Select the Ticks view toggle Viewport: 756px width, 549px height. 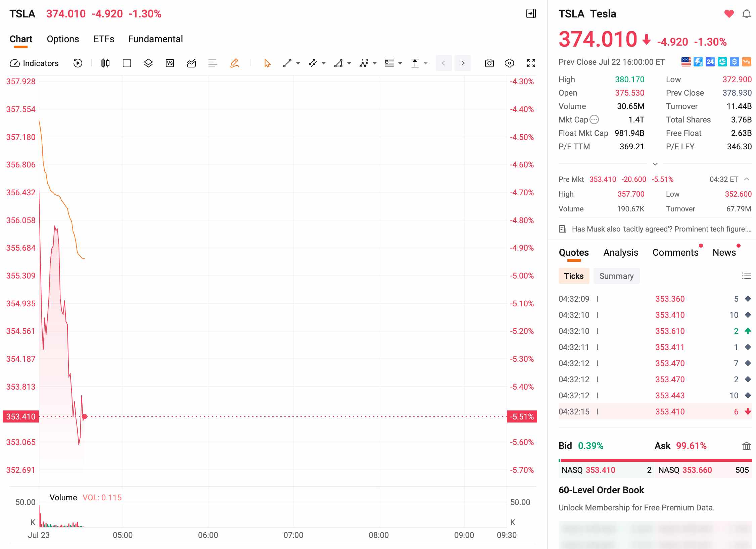[574, 276]
